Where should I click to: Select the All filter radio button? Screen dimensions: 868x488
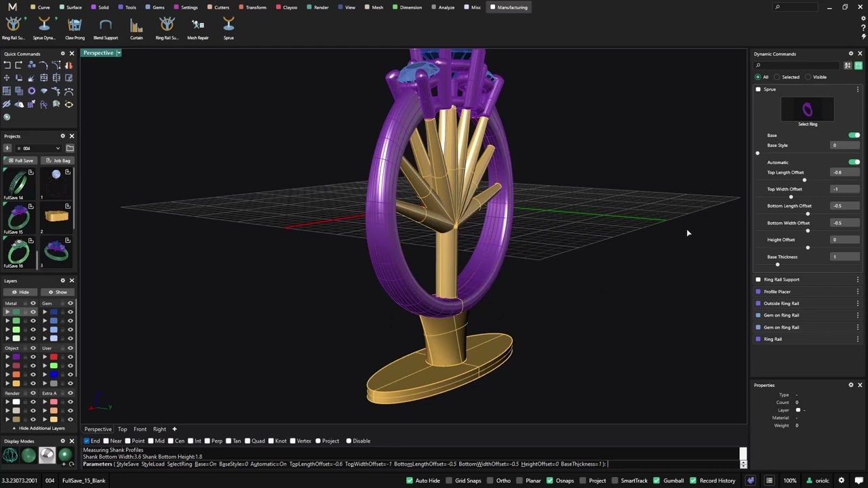point(758,77)
